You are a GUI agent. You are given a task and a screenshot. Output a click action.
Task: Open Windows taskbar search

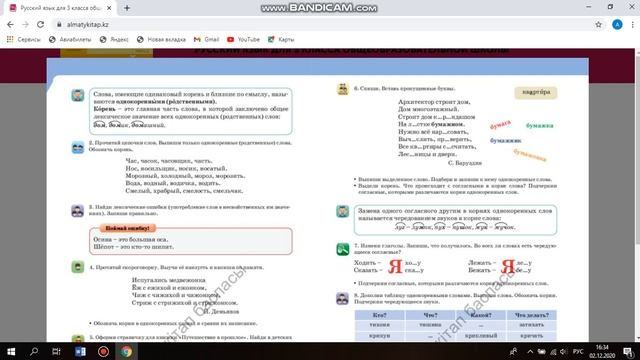tap(34, 351)
